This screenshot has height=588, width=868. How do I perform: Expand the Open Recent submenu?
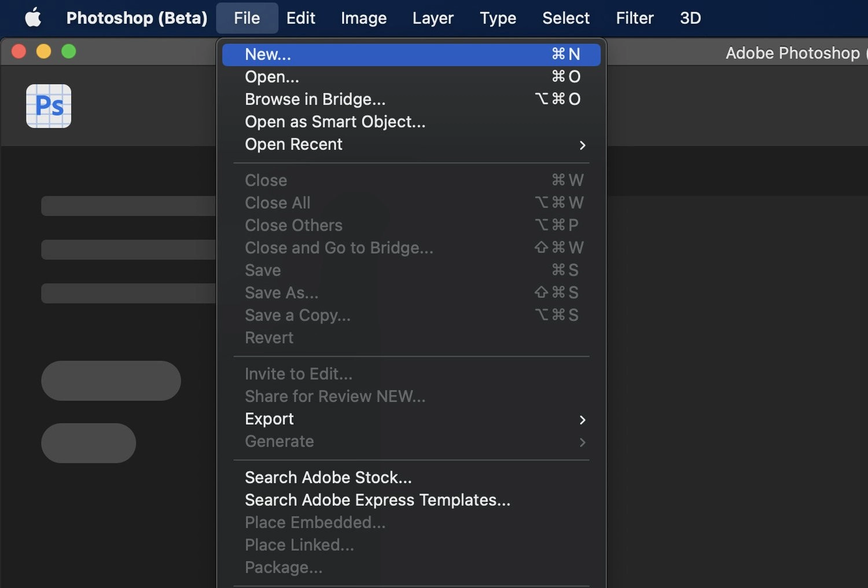411,145
